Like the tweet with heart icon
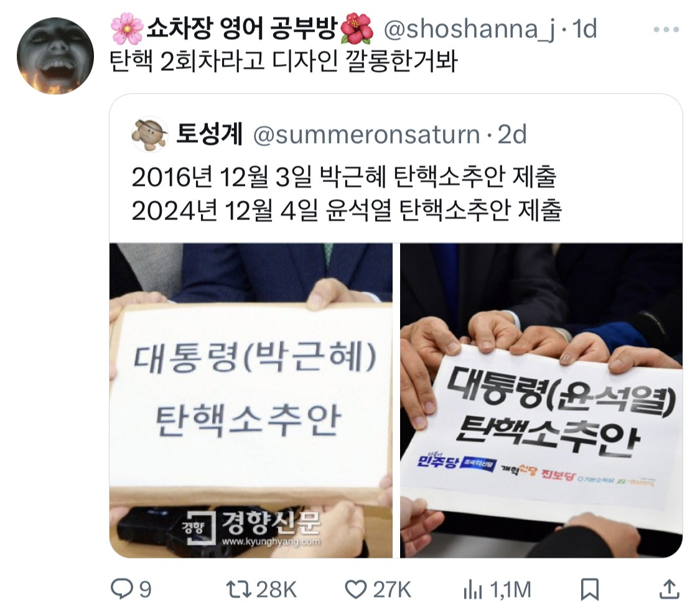 (x=356, y=590)
